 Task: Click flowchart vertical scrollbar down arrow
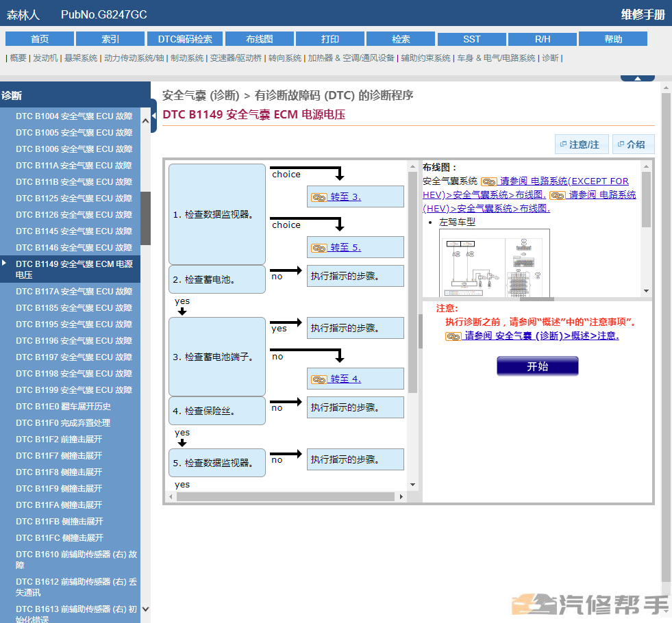pos(412,485)
